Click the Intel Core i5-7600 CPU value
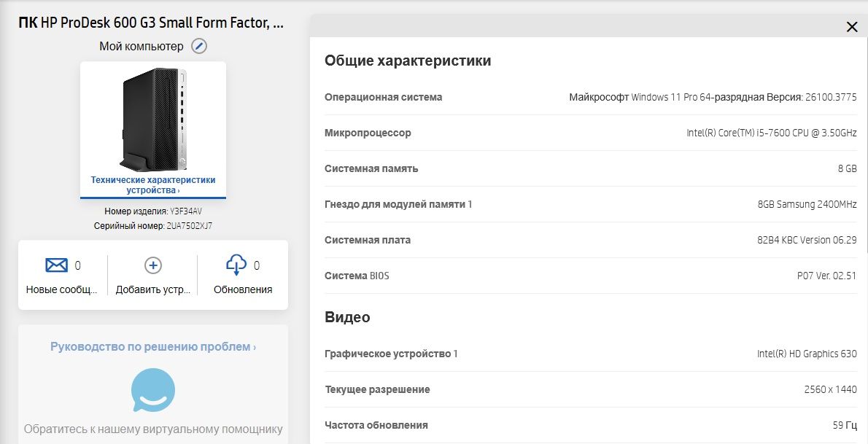 click(x=772, y=133)
